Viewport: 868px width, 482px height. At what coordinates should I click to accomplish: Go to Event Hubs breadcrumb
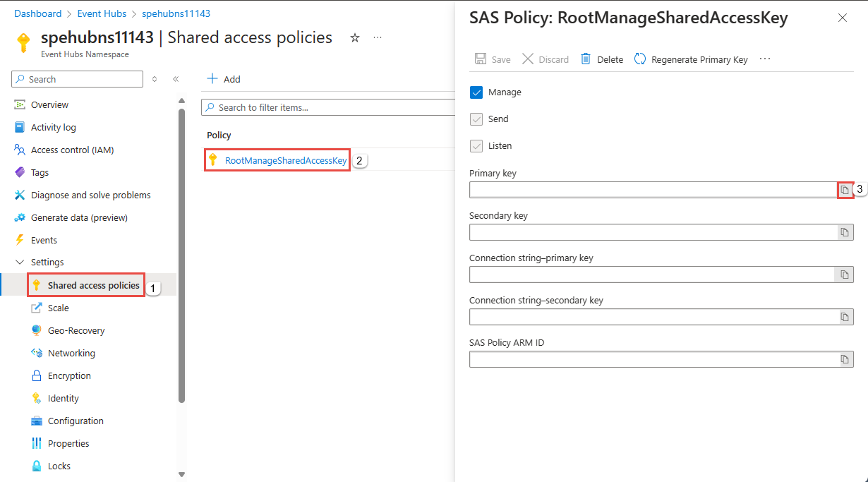pos(102,13)
